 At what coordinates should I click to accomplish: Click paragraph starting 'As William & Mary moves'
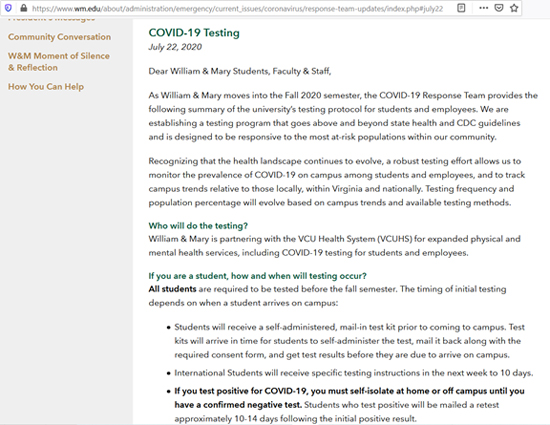coord(343,116)
